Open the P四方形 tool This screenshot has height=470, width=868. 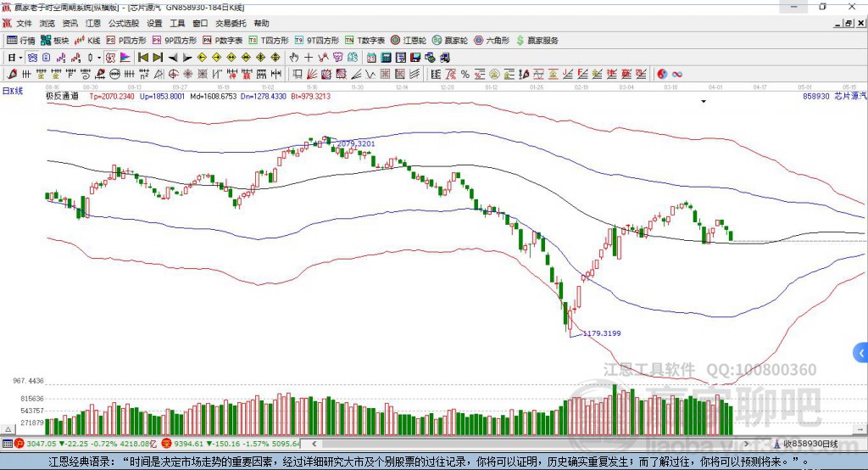(x=126, y=41)
